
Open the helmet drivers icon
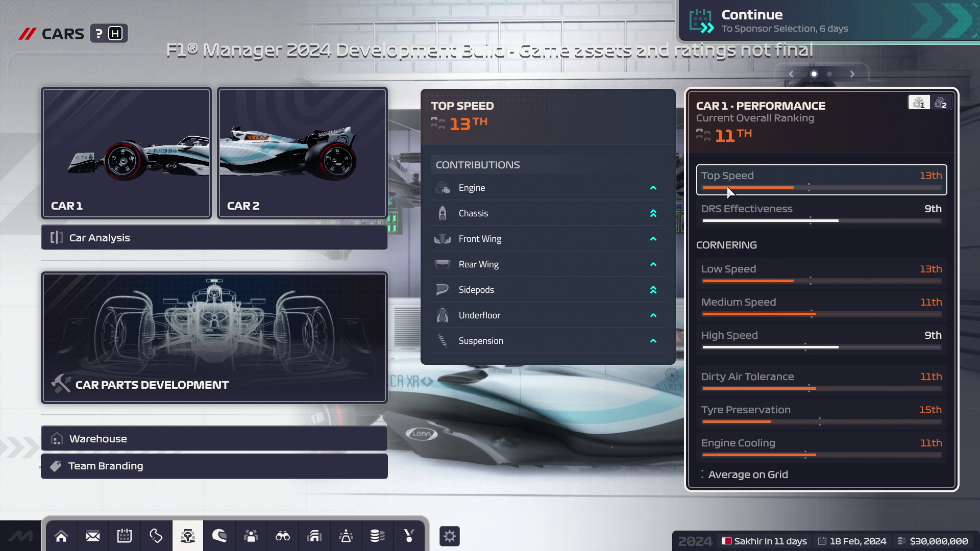pos(219,536)
